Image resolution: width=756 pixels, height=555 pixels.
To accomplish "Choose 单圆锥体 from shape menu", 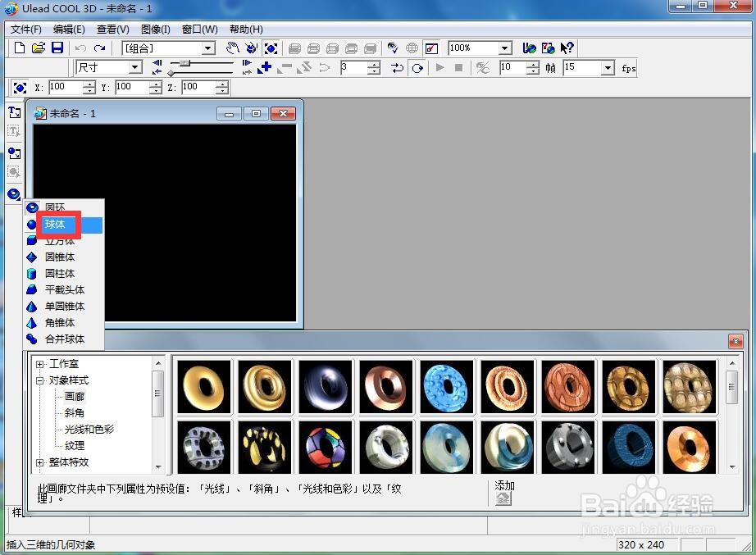I will [64, 306].
